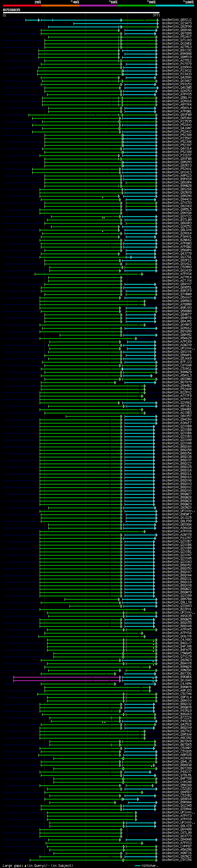The width and height of the screenshot is (197, 868).
Task: Click label UniRef100_P23432
Action: (177, 71)
